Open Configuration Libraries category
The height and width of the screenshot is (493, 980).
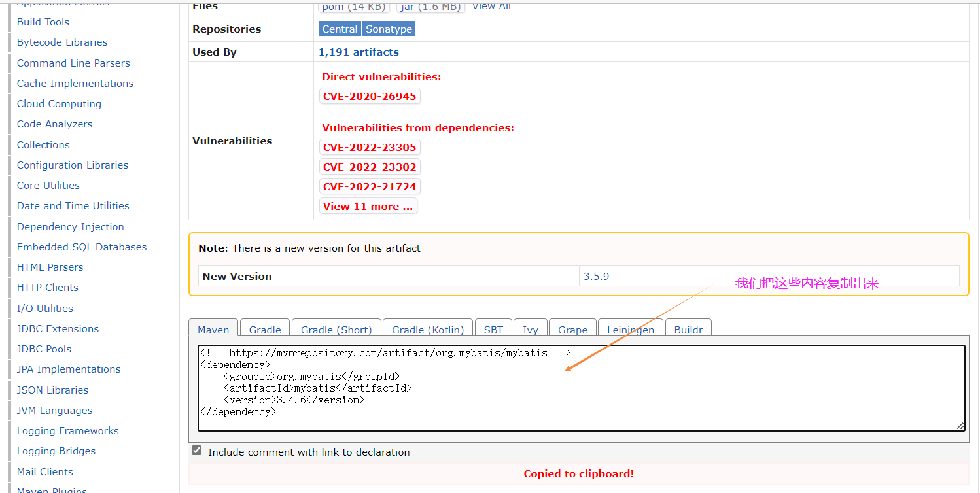(73, 165)
